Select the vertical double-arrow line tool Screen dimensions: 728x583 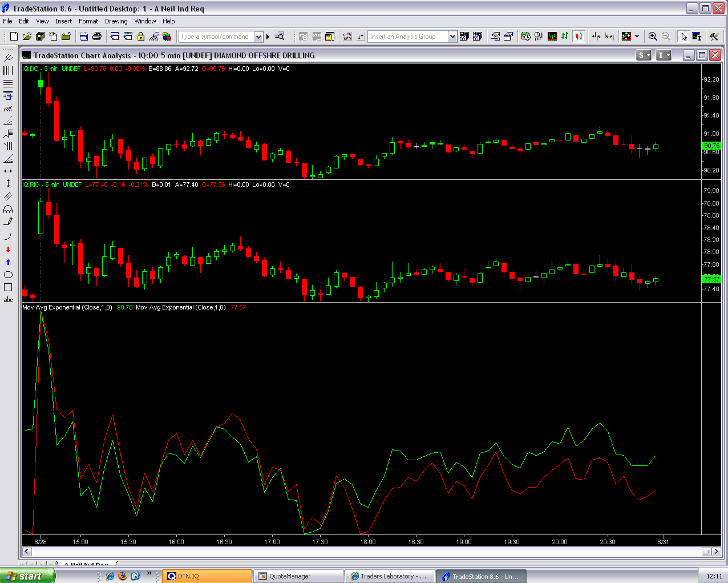point(8,183)
